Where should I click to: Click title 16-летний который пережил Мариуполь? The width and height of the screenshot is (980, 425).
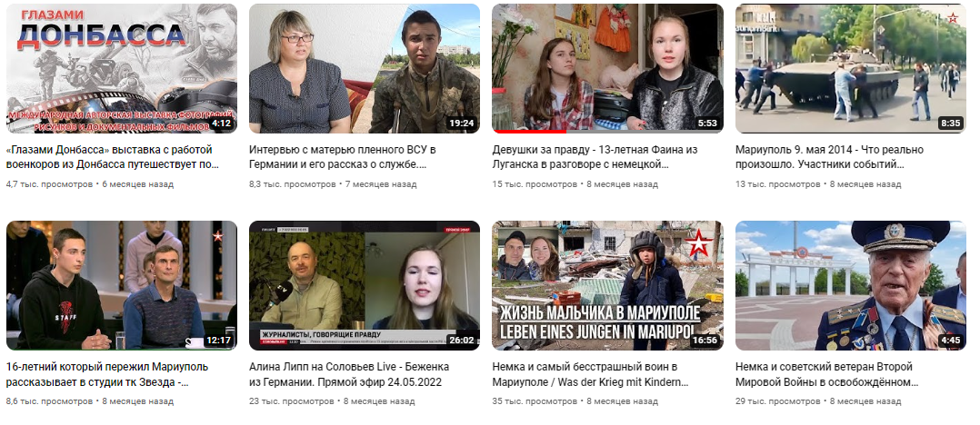coord(107,374)
